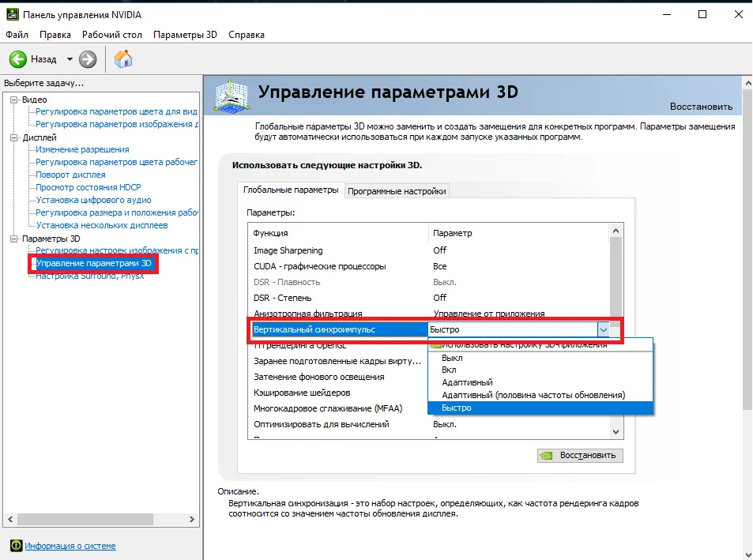Click the settings list scroll-down arrow
The image size is (753, 560).
coord(616,432)
